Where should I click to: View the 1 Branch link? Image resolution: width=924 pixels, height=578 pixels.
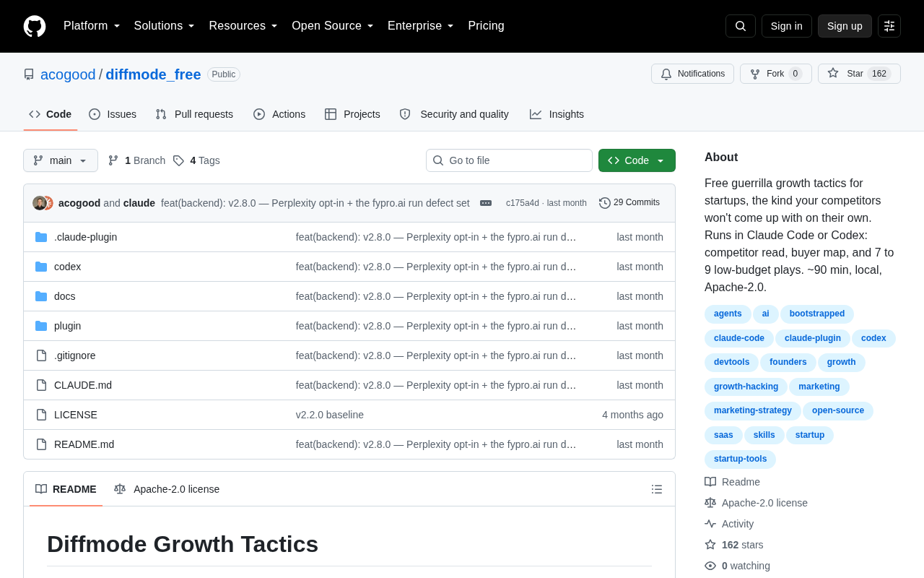tap(136, 160)
